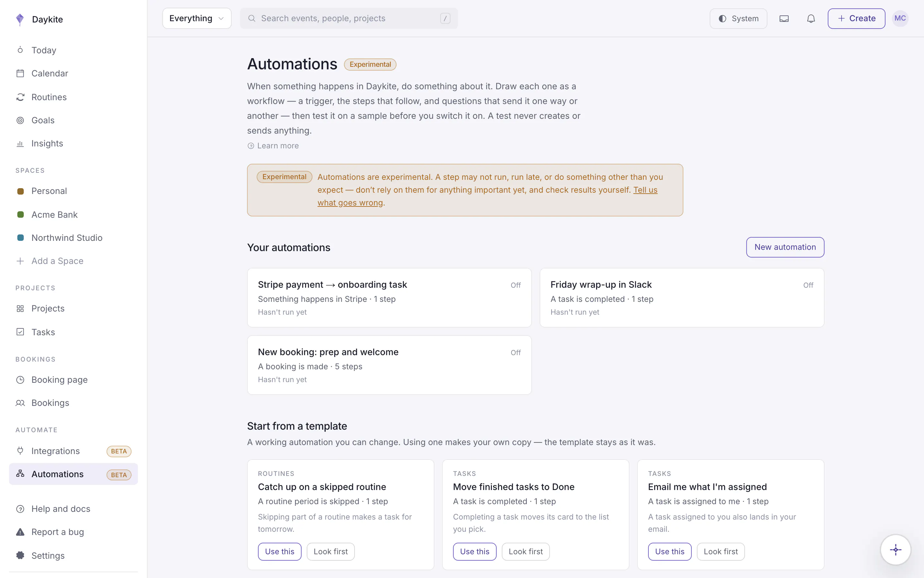Click the search events, people, projects field
The height and width of the screenshot is (578, 924).
[349, 18]
